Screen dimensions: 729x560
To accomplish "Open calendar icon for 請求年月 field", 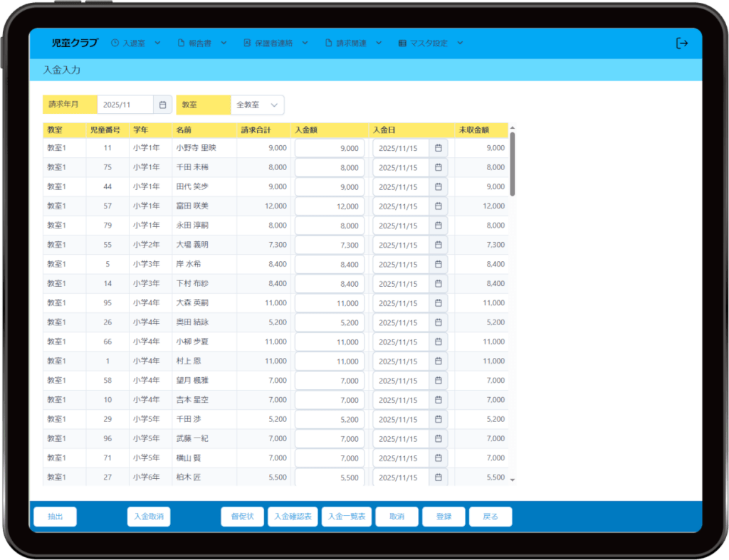I will 162,105.
